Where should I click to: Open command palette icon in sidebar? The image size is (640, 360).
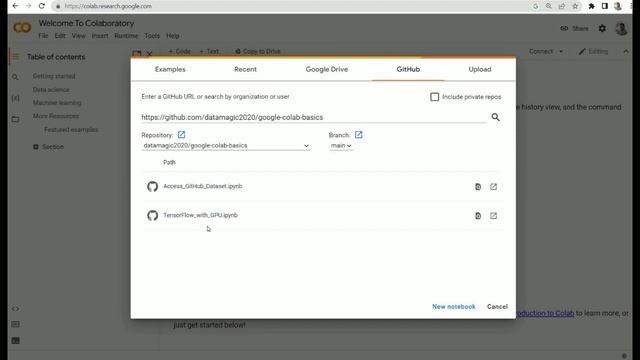pyautogui.click(x=15, y=324)
